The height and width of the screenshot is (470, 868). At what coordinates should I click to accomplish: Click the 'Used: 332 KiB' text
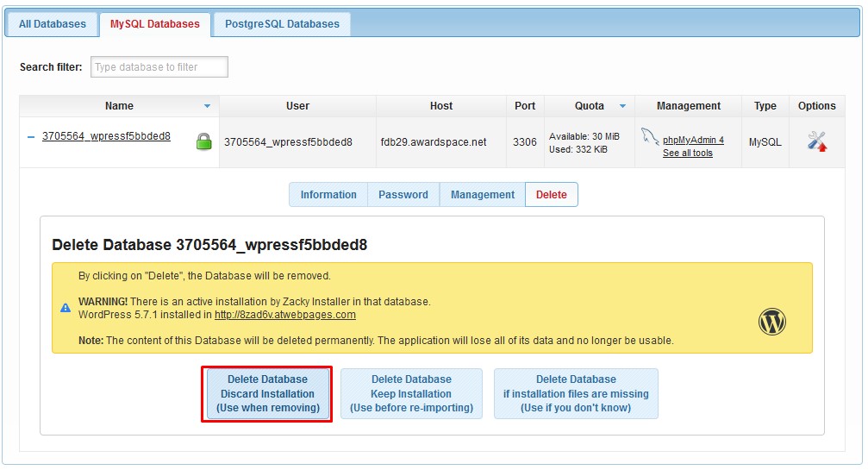point(578,149)
